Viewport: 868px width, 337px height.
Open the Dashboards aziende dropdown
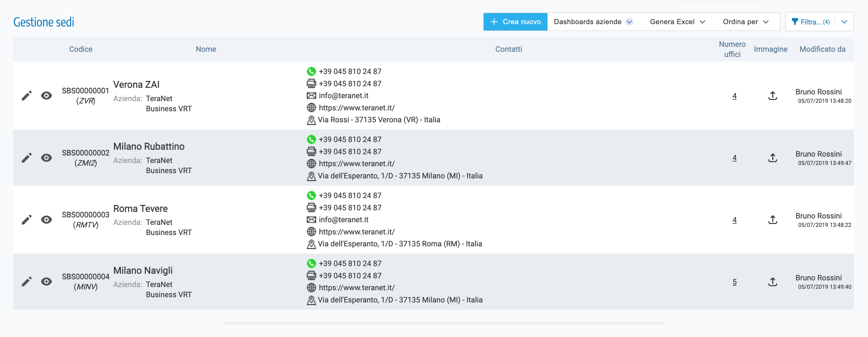pos(593,22)
